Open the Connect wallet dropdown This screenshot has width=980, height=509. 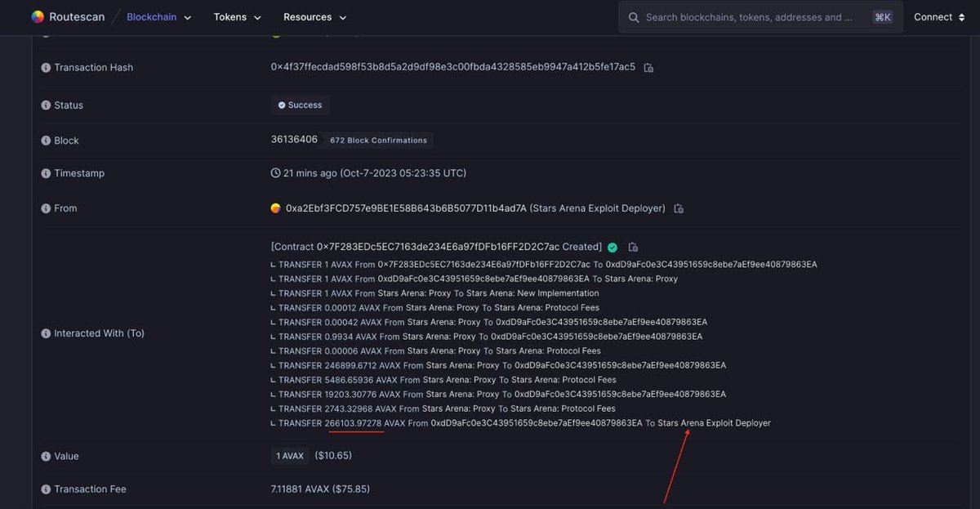939,17
